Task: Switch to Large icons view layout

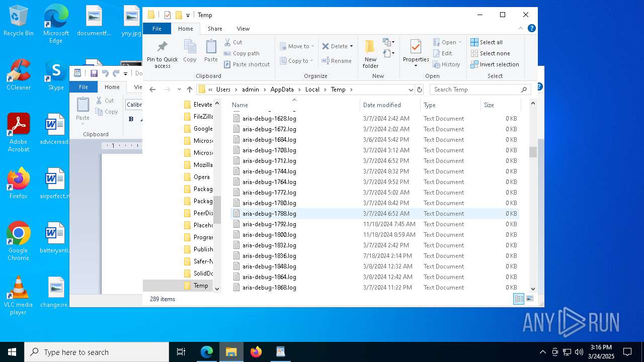Action: pyautogui.click(x=530, y=299)
